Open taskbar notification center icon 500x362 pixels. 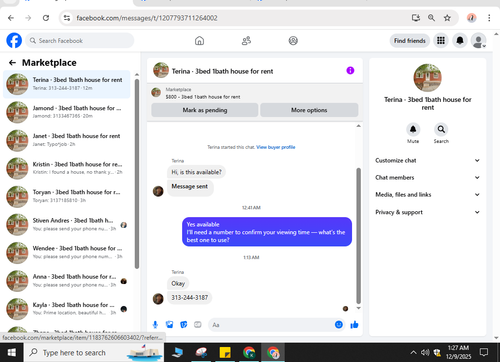484,352
